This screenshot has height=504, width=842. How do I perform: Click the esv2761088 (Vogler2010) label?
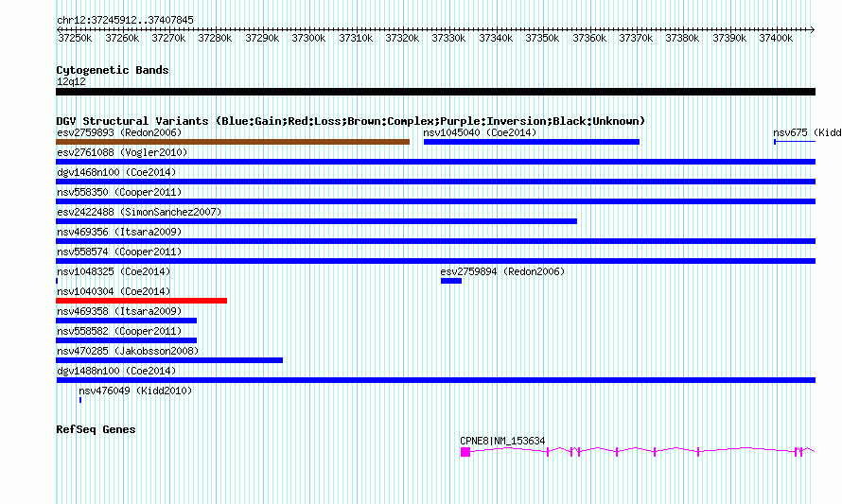point(122,152)
